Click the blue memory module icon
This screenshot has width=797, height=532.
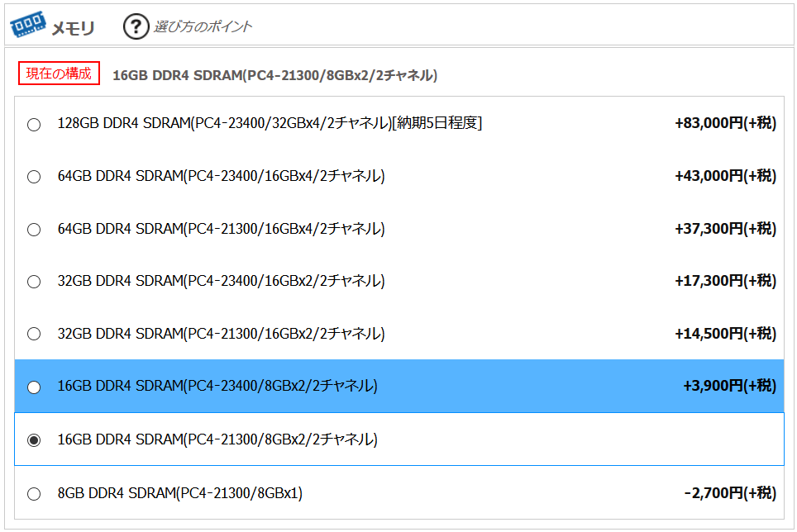(x=28, y=24)
